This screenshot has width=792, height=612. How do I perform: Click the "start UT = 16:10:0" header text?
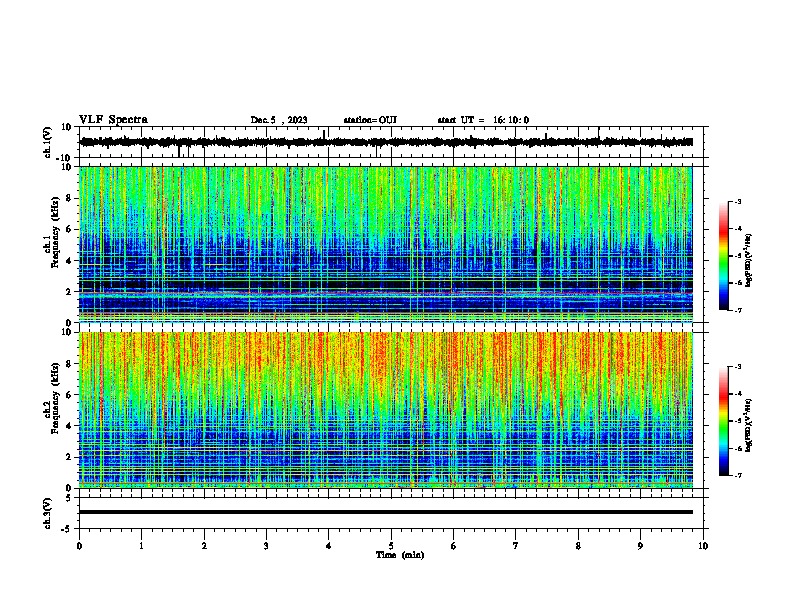[x=483, y=120]
